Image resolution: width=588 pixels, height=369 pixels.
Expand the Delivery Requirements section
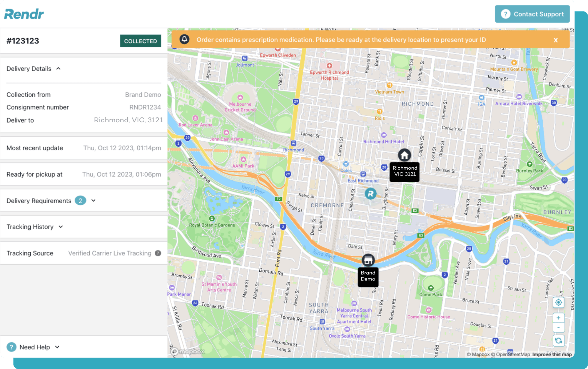(93, 201)
